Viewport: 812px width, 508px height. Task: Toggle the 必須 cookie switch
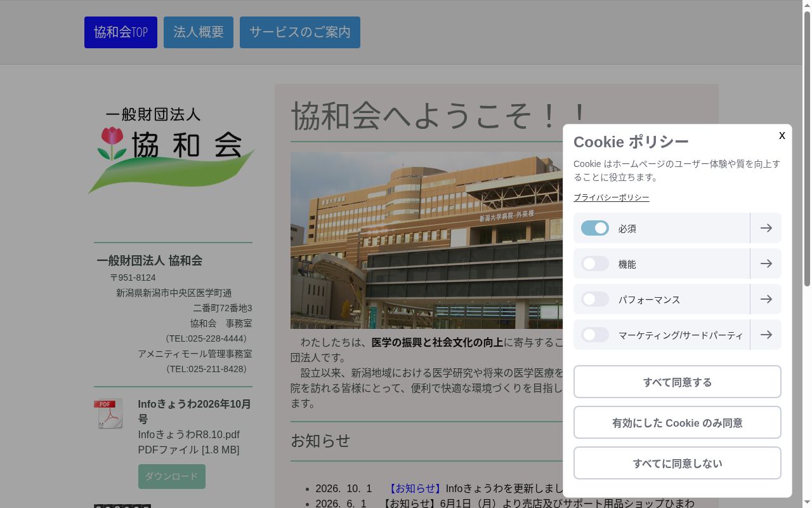(595, 228)
